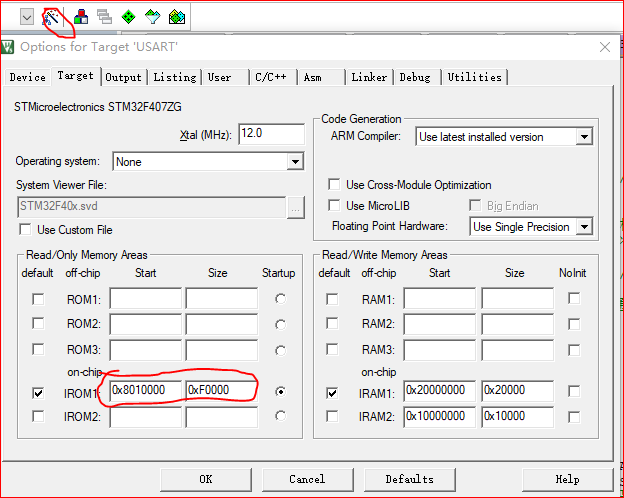Image resolution: width=624 pixels, height=498 pixels.
Task: Check the RAM3 default checkbox
Action: click(x=332, y=349)
